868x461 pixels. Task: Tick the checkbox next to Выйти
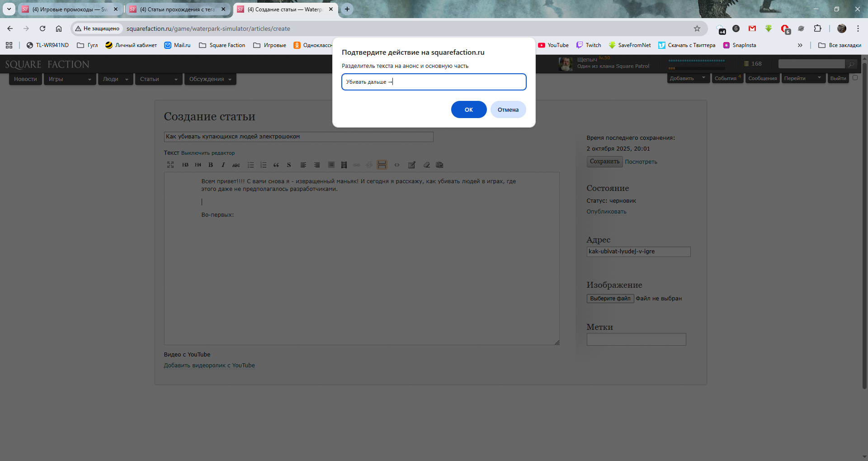click(x=855, y=78)
